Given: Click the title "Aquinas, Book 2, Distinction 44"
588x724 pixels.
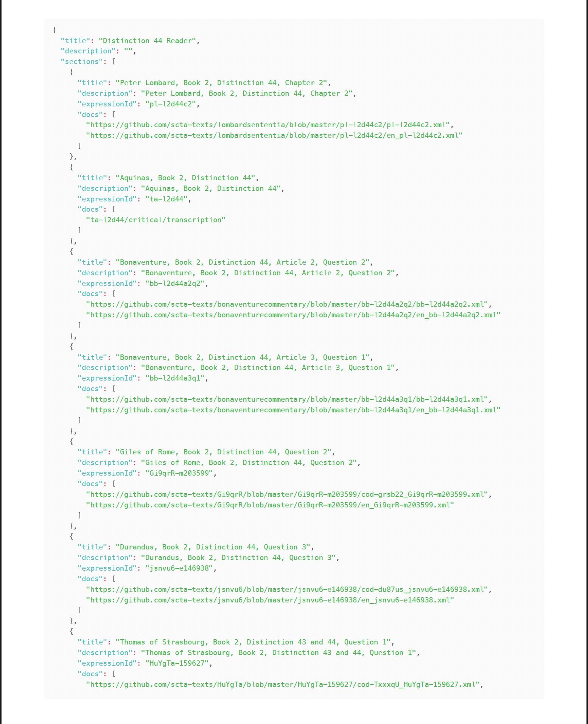Looking at the screenshot, I should pyautogui.click(x=185, y=178).
